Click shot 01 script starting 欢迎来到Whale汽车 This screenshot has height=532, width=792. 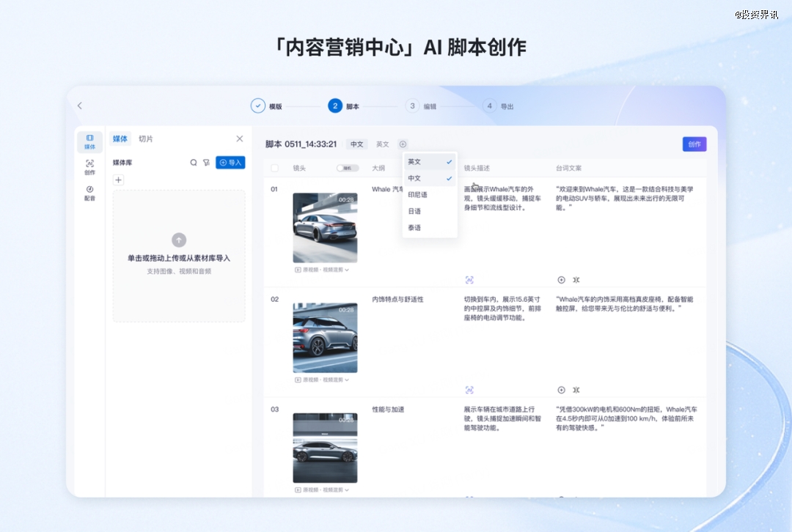(x=625, y=199)
